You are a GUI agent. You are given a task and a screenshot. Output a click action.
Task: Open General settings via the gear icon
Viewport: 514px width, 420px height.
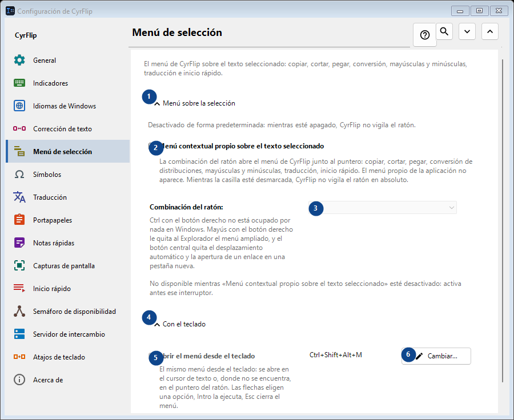coord(19,60)
